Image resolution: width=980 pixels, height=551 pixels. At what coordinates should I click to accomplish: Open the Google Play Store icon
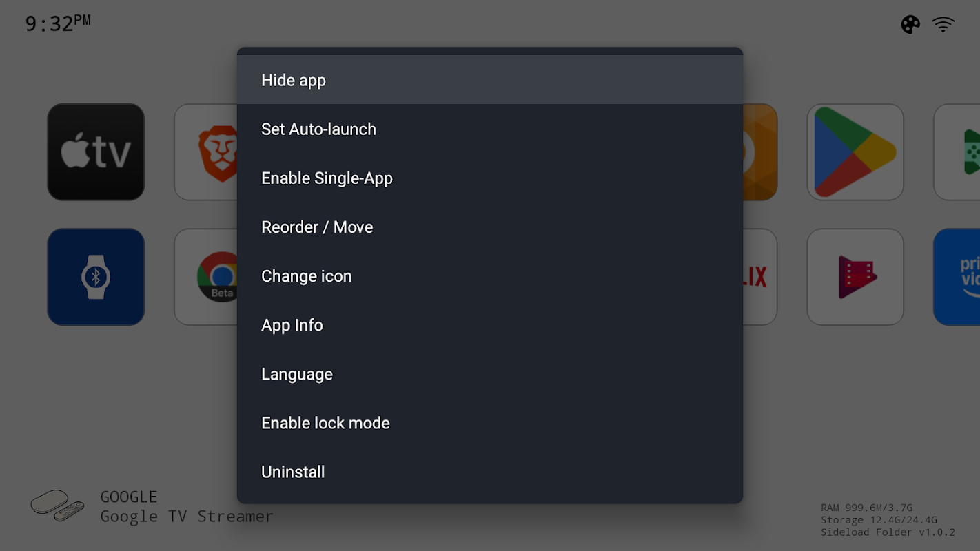point(855,152)
